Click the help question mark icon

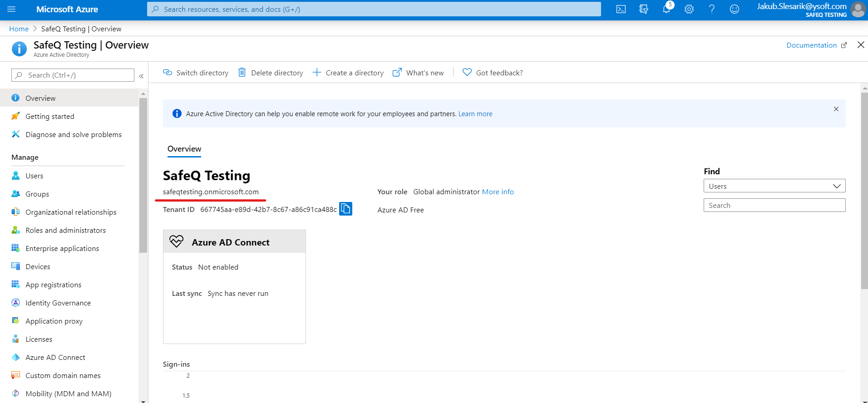711,9
